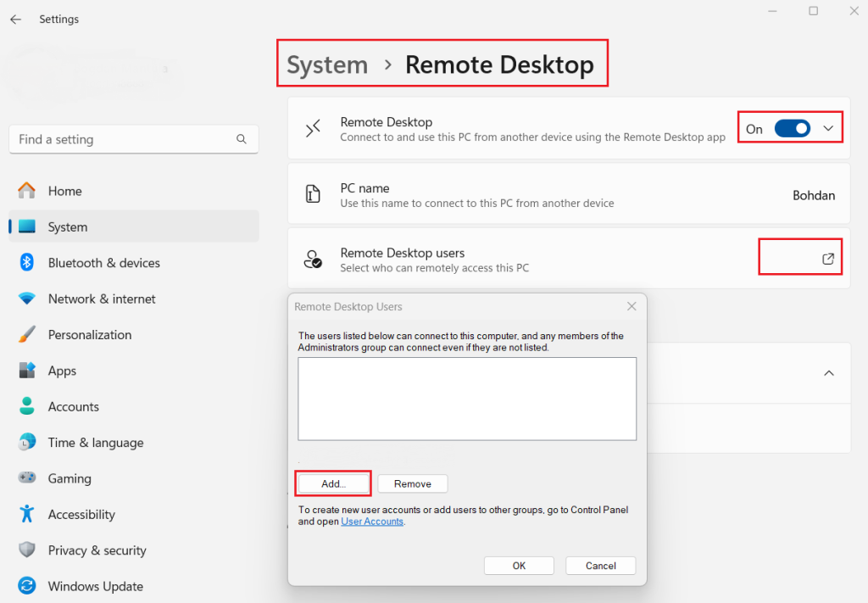
Task: Click the Find a setting search box
Action: 133,139
